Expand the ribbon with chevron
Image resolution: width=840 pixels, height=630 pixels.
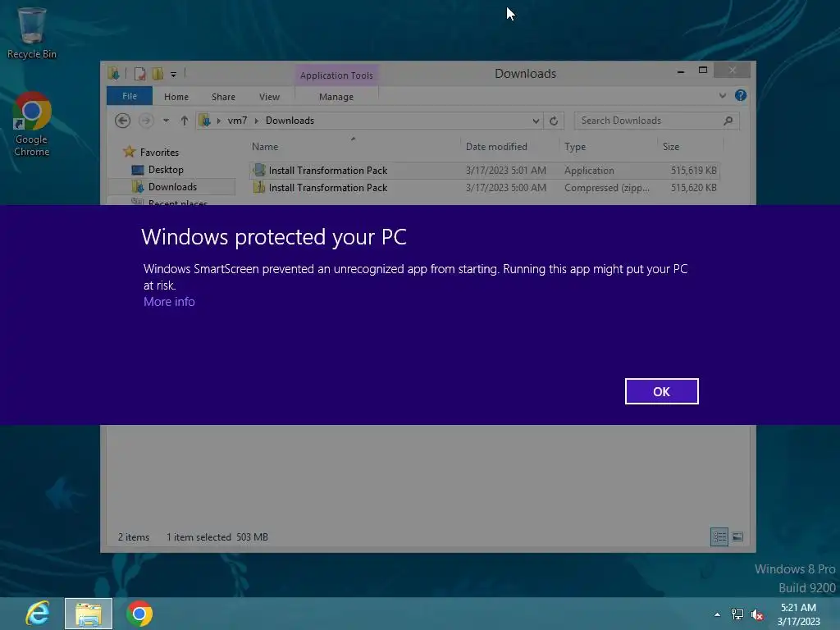pyautogui.click(x=722, y=95)
